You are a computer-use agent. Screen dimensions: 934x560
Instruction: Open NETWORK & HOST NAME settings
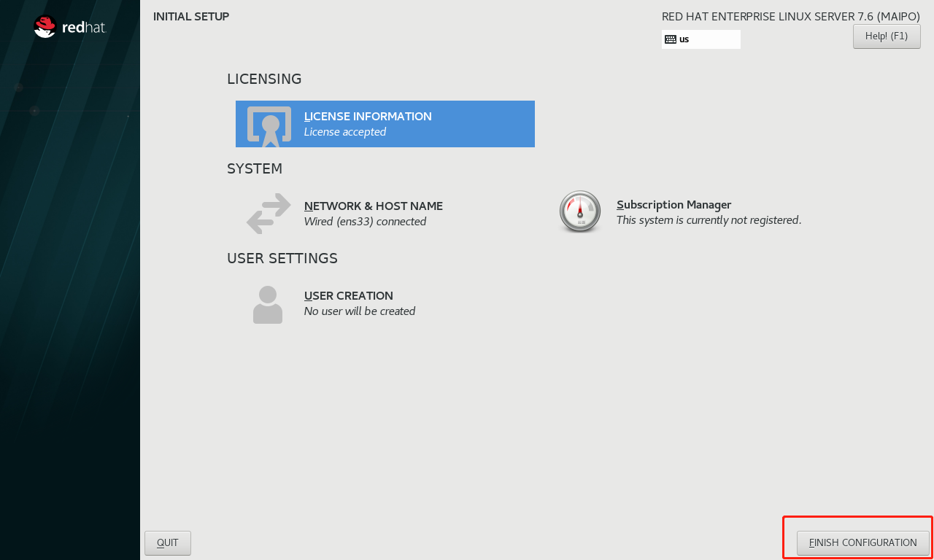pyautogui.click(x=374, y=206)
